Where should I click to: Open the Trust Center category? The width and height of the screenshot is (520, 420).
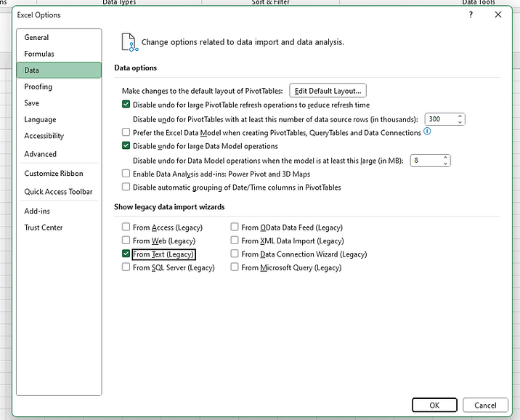point(59,227)
